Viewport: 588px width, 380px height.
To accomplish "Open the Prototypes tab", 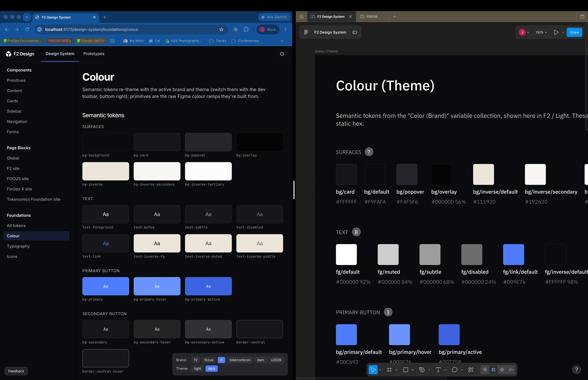I will tap(94, 54).
